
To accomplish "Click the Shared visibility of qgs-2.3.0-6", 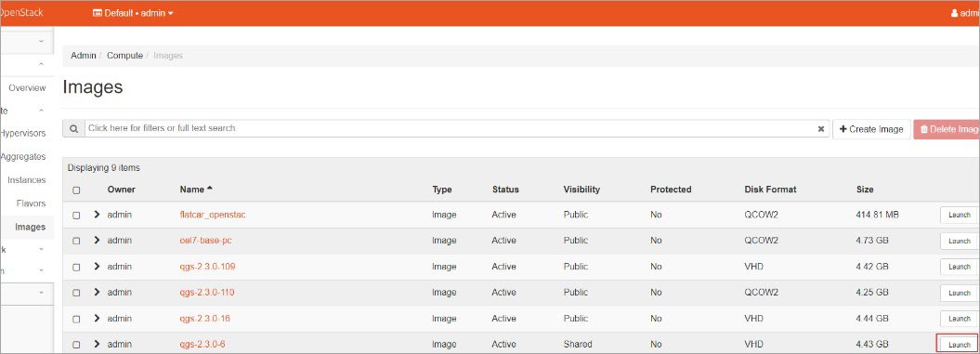I will 577,344.
